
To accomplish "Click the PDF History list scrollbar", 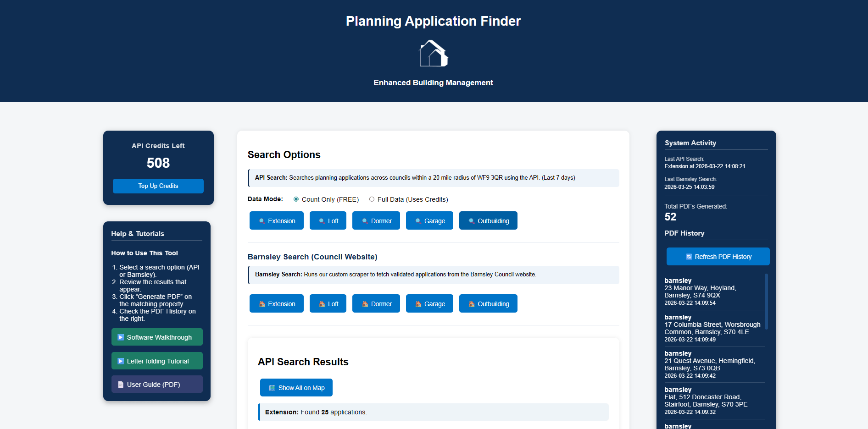I will [x=766, y=301].
